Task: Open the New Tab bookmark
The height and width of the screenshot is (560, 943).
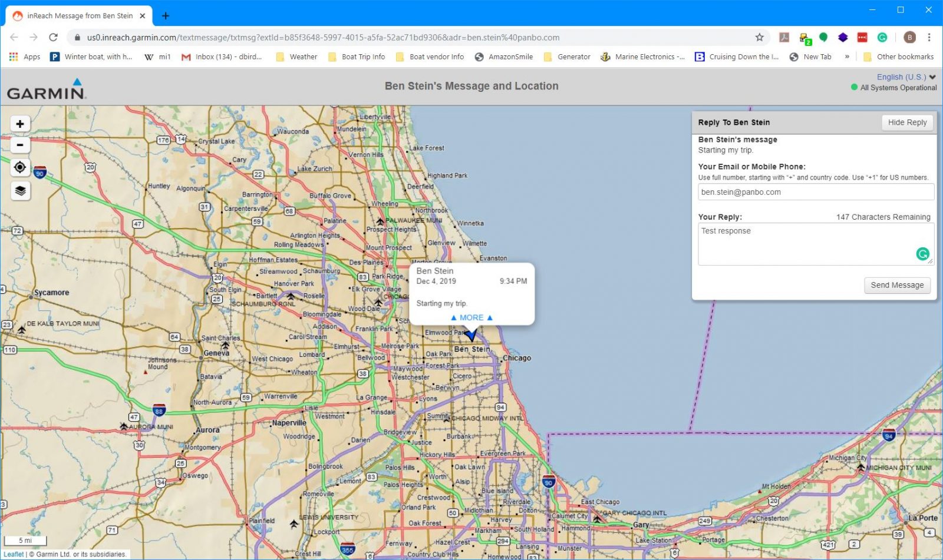Action: [x=810, y=57]
